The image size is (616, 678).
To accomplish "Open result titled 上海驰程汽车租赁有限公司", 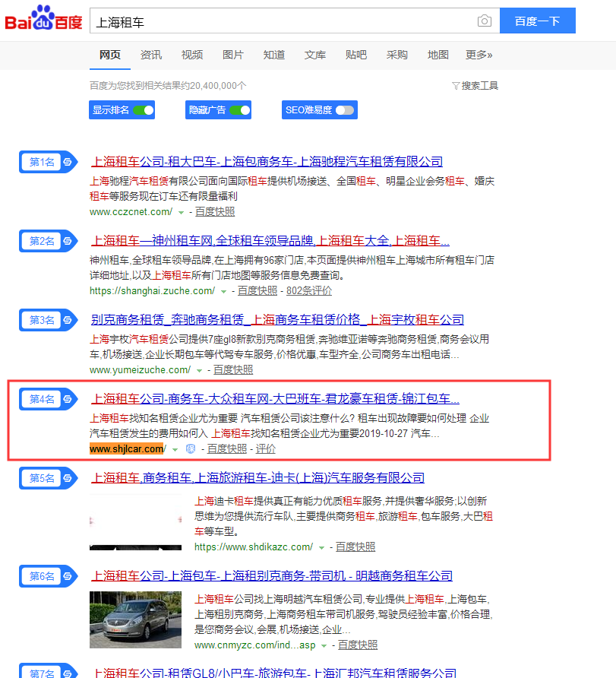I will pos(267,162).
